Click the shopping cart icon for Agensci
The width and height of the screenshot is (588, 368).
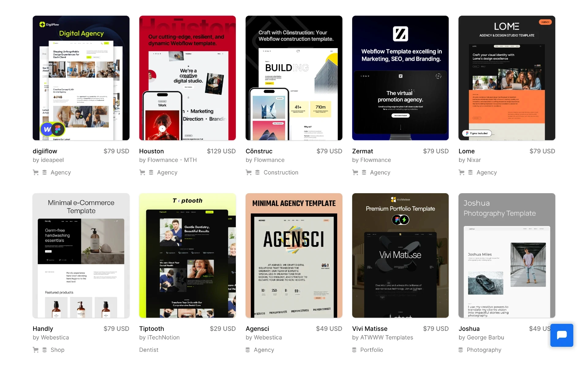pyautogui.click(x=248, y=350)
